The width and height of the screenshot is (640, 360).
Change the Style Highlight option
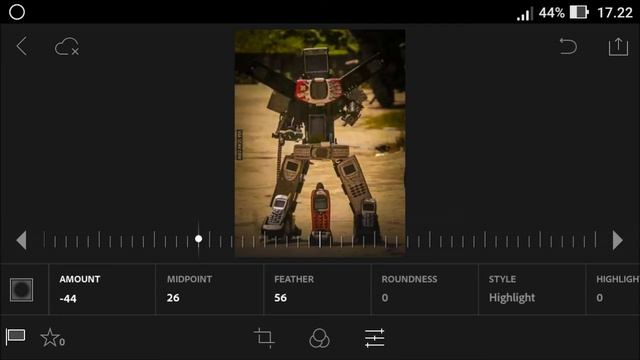pyautogui.click(x=532, y=289)
